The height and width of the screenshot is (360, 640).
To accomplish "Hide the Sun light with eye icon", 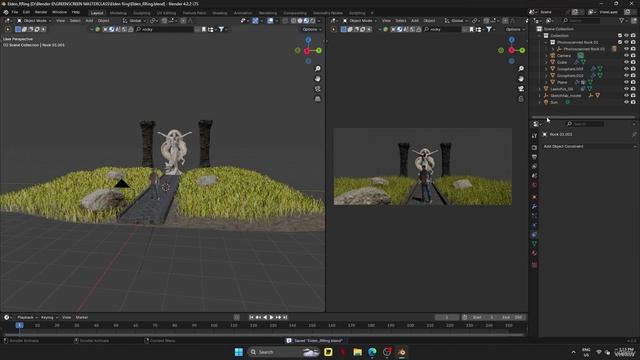I will [x=626, y=102].
